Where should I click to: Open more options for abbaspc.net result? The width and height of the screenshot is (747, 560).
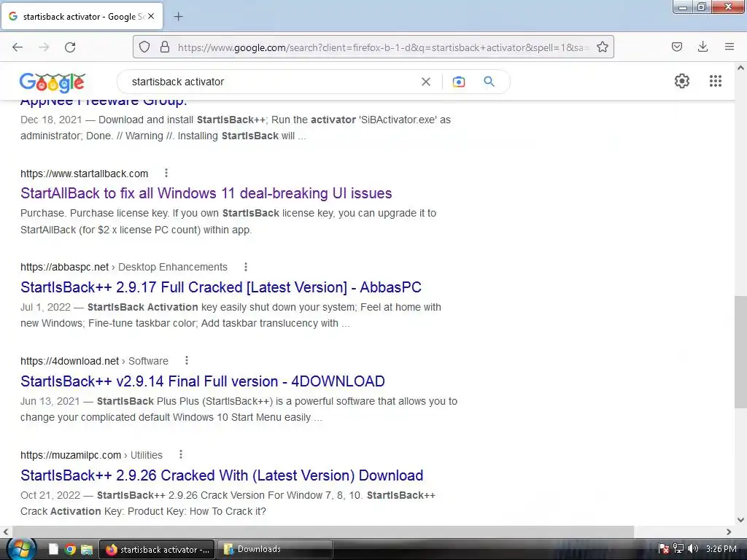[245, 267]
